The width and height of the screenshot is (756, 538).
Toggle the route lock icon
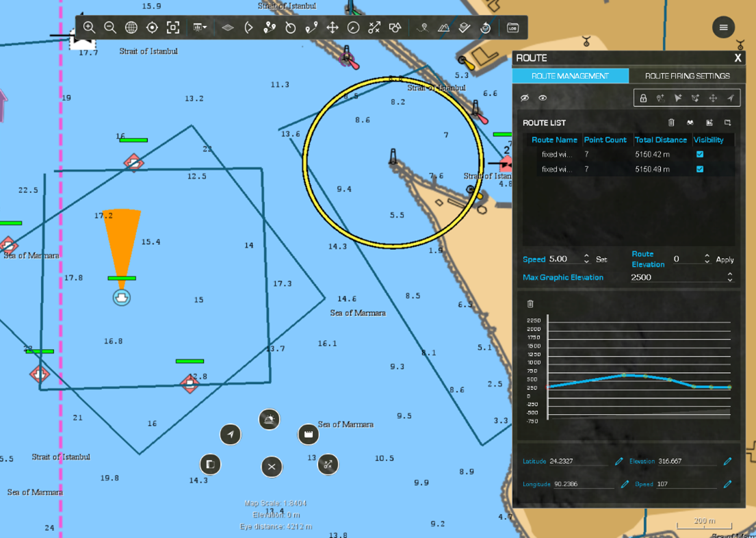pos(643,99)
